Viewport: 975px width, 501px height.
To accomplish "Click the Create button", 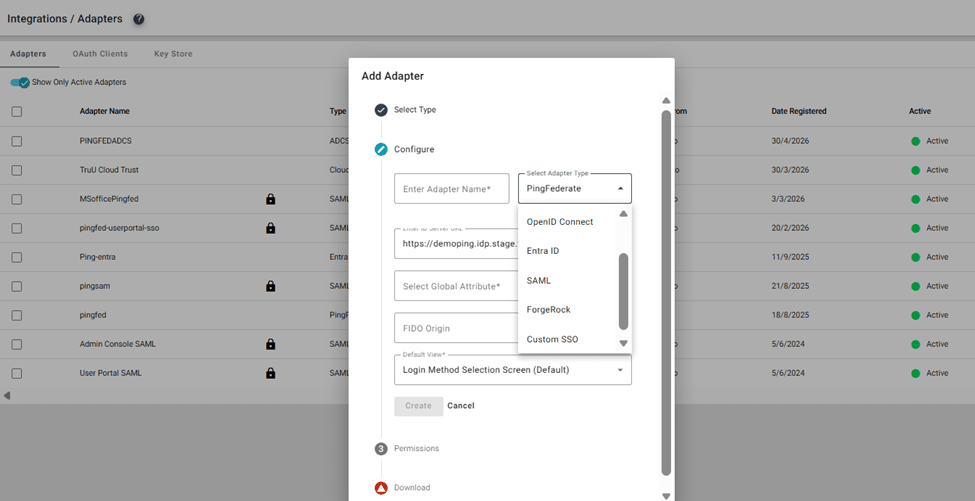I will pos(418,406).
